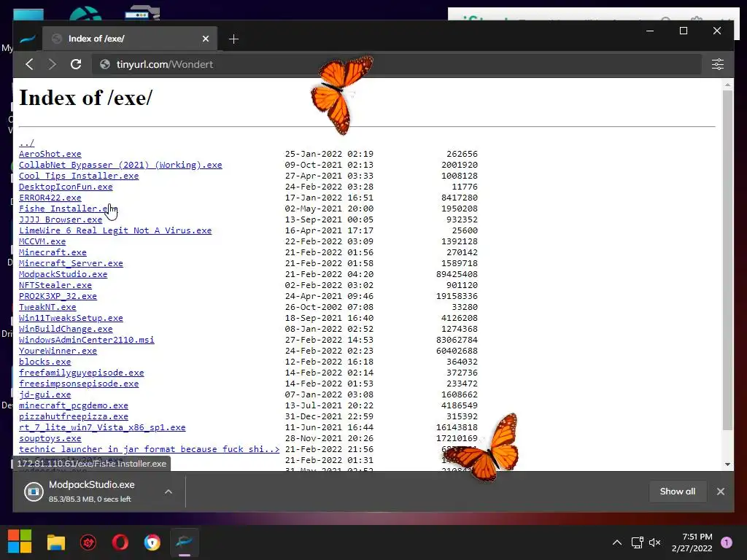Click the DesktopIconFun.exe link
Screen dimensions: 747x560
pos(66,187)
